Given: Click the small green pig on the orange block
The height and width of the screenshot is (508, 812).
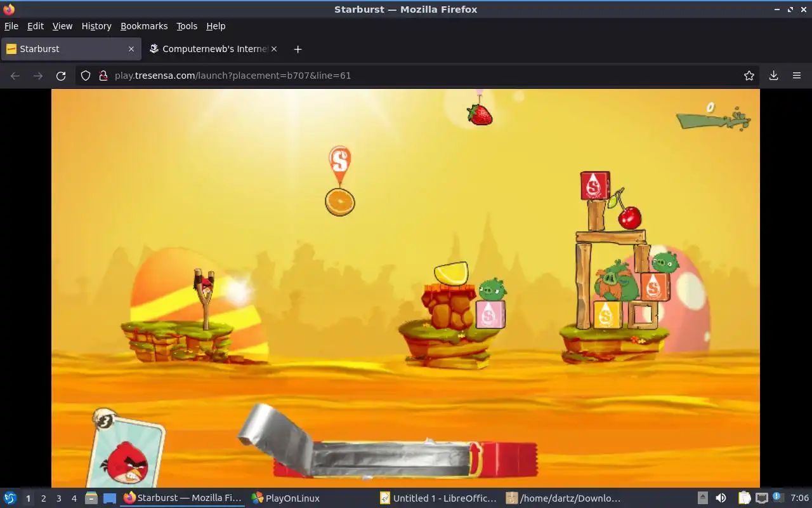Looking at the screenshot, I should pos(664,261).
